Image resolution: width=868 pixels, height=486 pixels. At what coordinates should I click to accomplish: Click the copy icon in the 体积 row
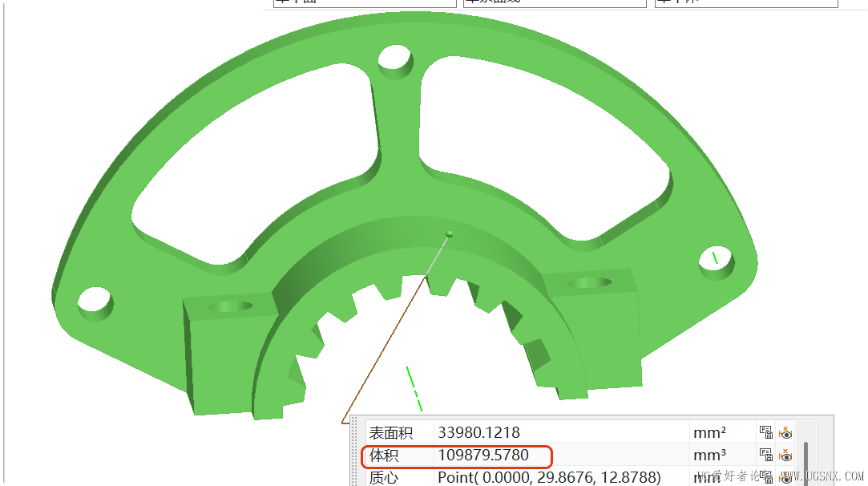point(765,455)
